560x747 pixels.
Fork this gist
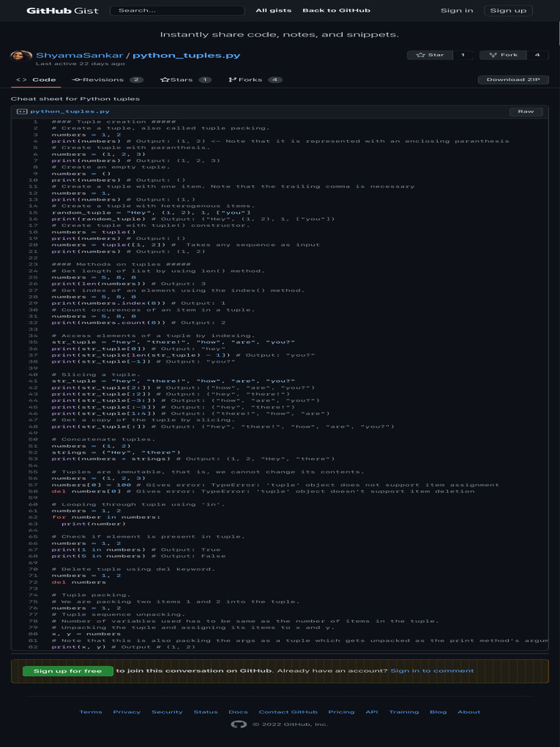(503, 55)
